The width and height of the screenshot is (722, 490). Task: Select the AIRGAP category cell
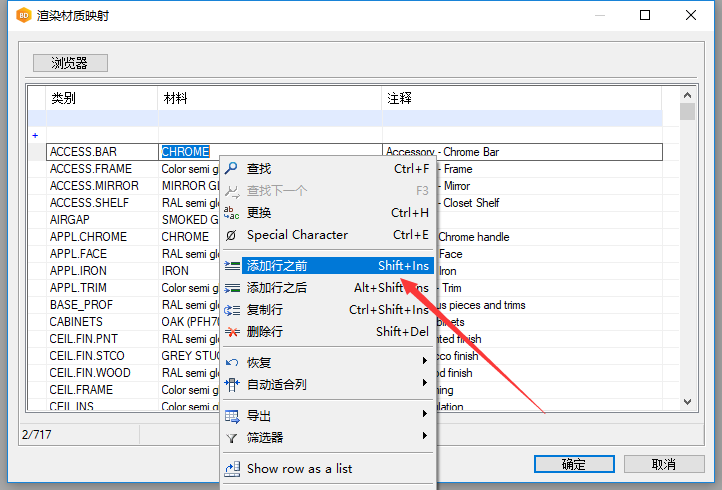pyautogui.click(x=102, y=220)
